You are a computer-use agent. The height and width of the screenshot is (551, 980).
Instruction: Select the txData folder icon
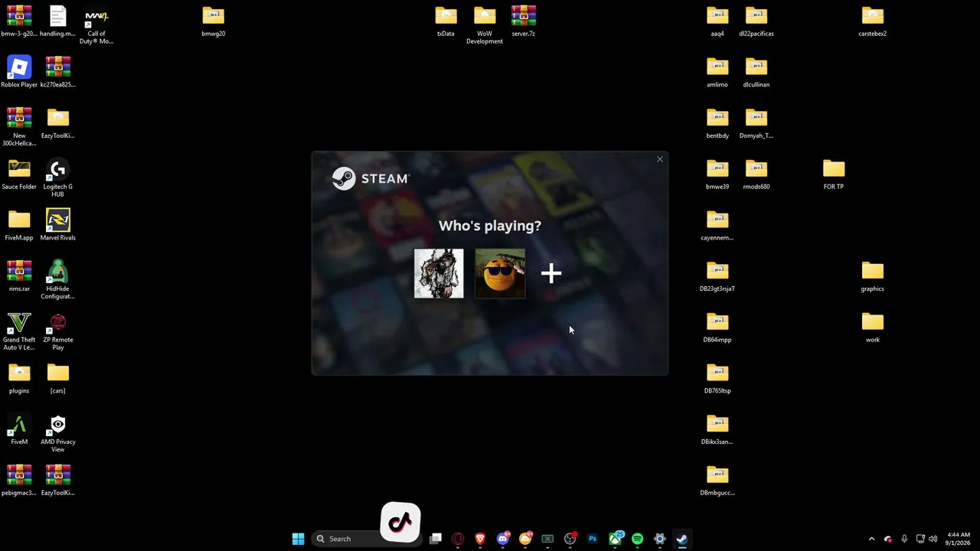point(446,21)
